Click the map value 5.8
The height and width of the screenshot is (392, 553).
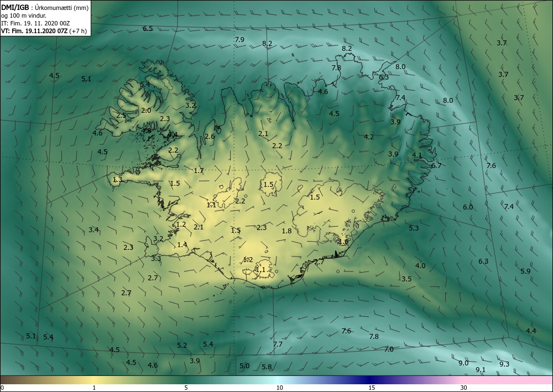(267, 367)
